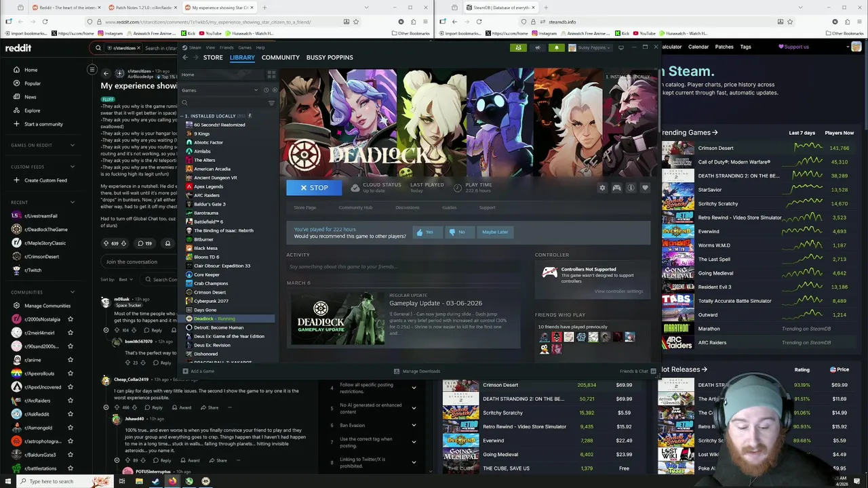Click the library search field
Viewport: 868px width, 488px height.
pos(223,103)
